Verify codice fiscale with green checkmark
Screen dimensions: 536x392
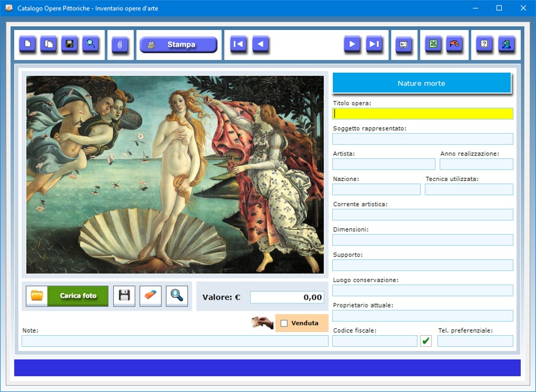point(426,341)
